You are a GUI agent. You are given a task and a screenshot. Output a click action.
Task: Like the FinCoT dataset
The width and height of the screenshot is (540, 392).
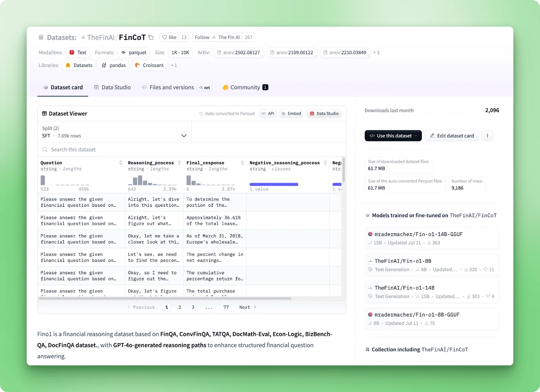pos(169,37)
